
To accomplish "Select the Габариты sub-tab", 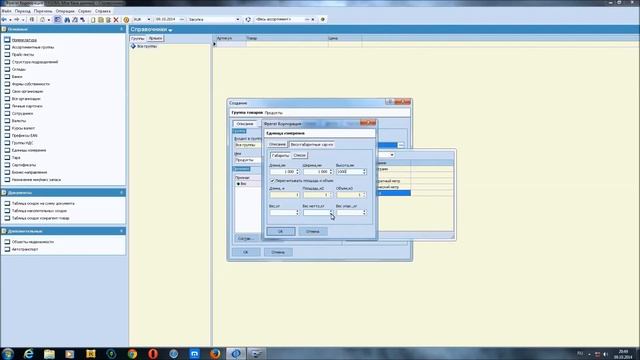I will point(280,156).
